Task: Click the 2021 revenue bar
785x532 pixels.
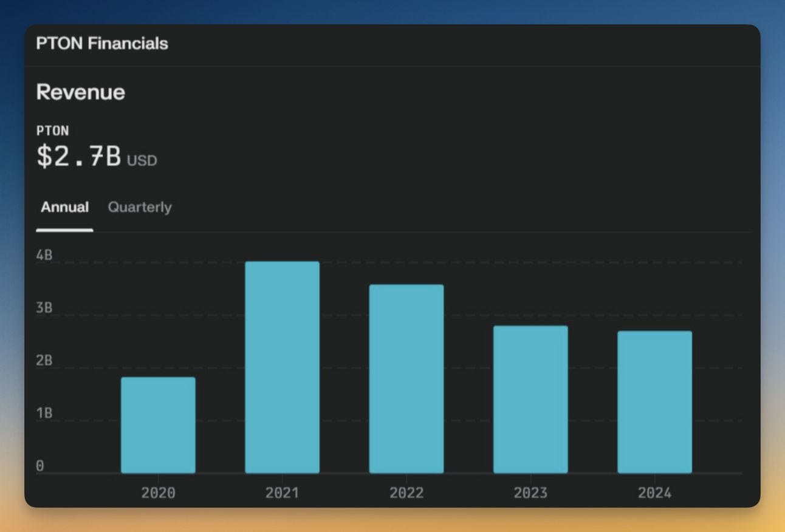Action: (x=283, y=367)
